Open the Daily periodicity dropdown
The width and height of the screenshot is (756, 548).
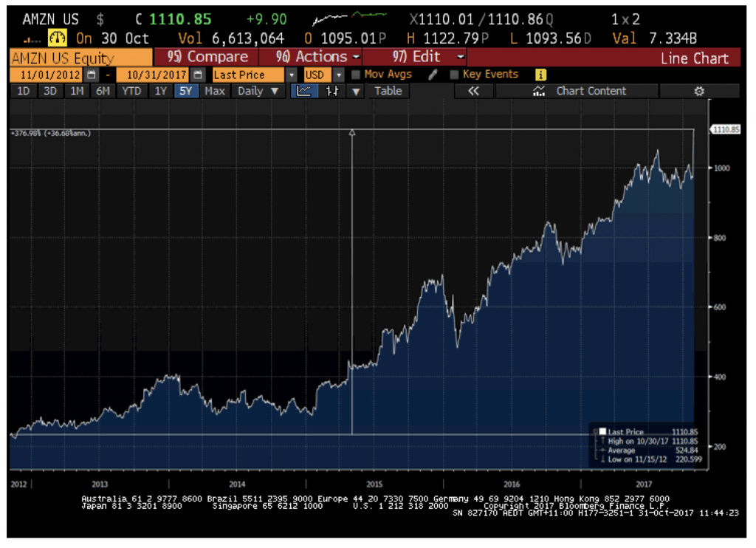point(258,91)
